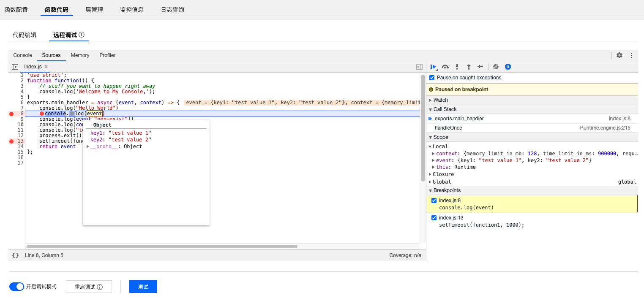The width and height of the screenshot is (644, 298).
Task: Expand the Global scope group
Action: tap(430, 182)
